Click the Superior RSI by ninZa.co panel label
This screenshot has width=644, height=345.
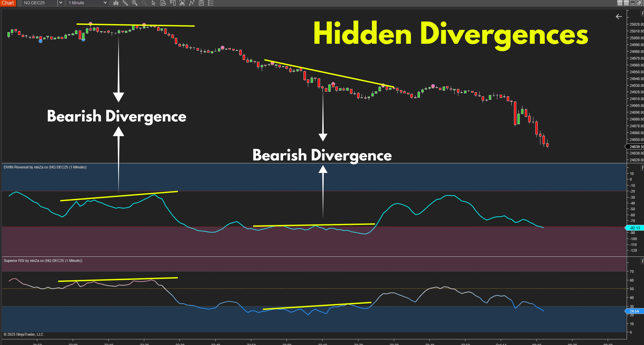(x=43, y=261)
